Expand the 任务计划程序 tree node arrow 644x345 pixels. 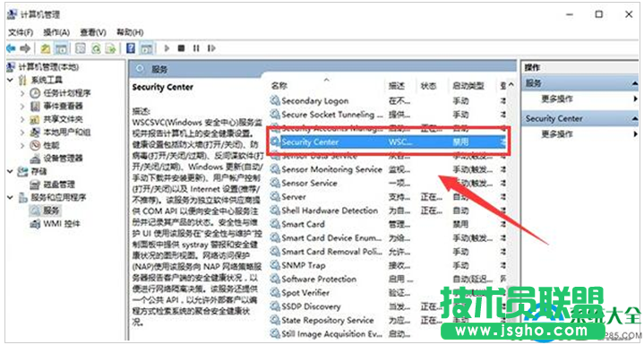pos(22,93)
